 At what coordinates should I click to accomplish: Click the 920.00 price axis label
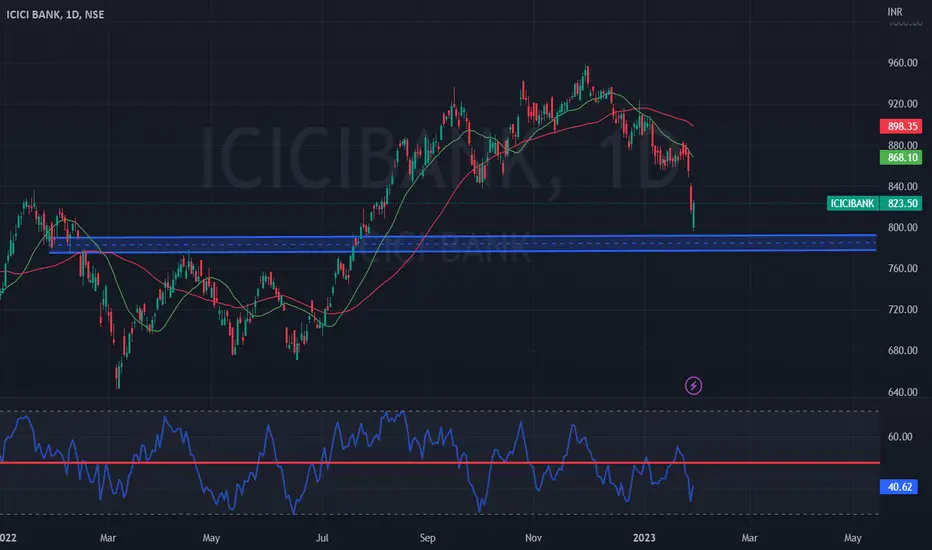(x=902, y=104)
